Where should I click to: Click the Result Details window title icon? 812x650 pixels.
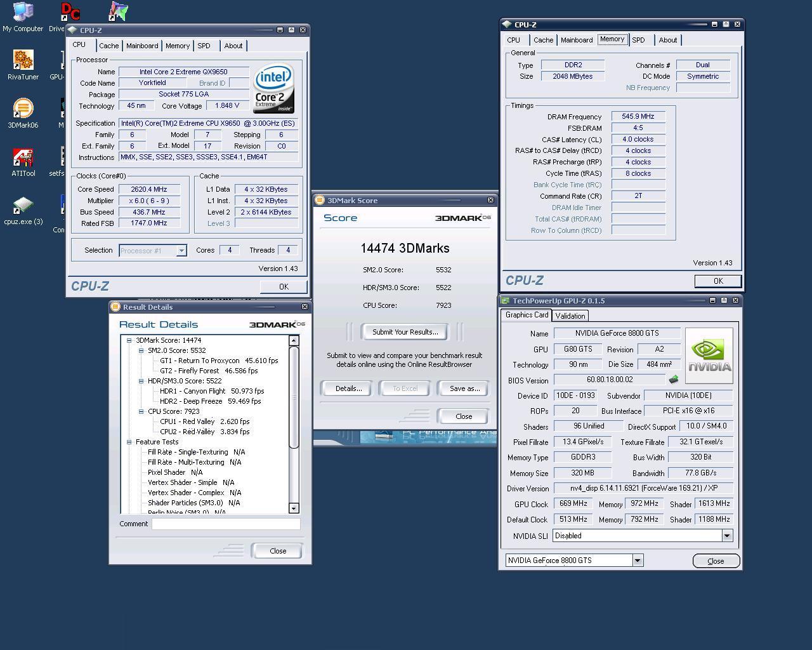[x=115, y=307]
